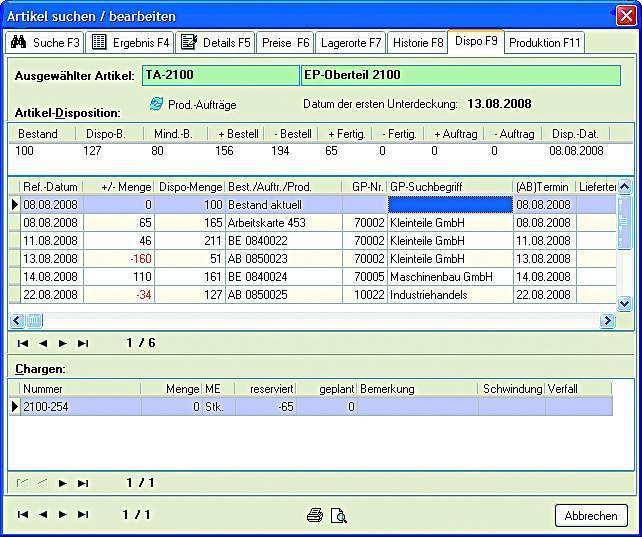
Task: Open the Details F5 tab
Action: click(215, 43)
